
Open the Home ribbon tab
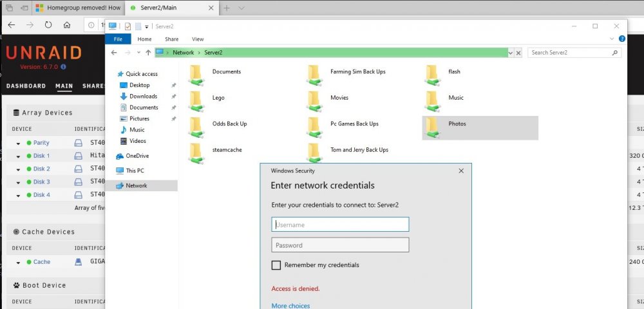coord(144,39)
